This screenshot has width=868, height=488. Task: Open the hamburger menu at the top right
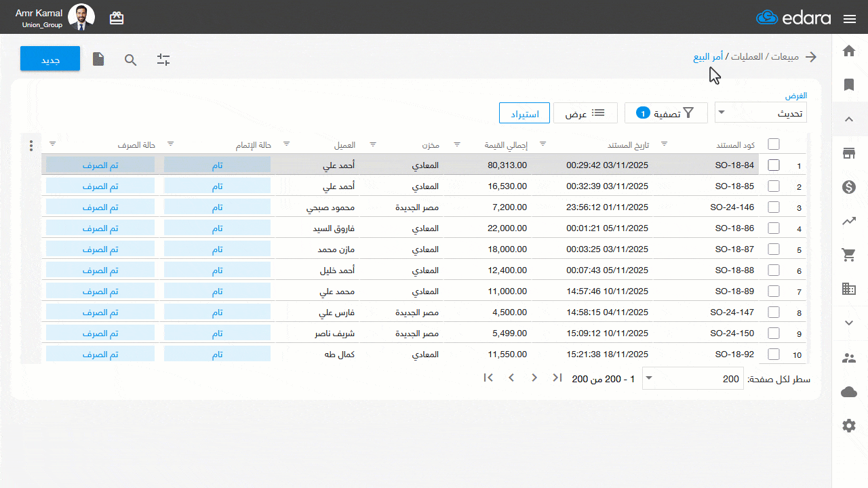click(850, 19)
